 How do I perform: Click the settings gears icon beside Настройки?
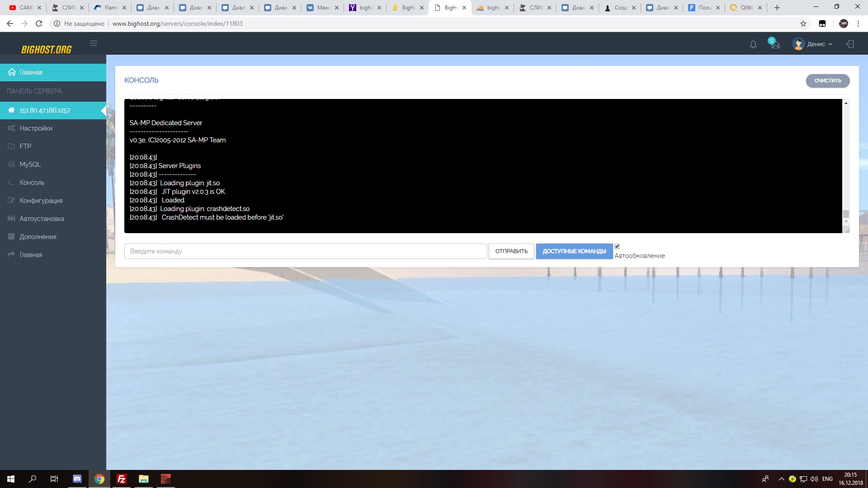tap(11, 128)
